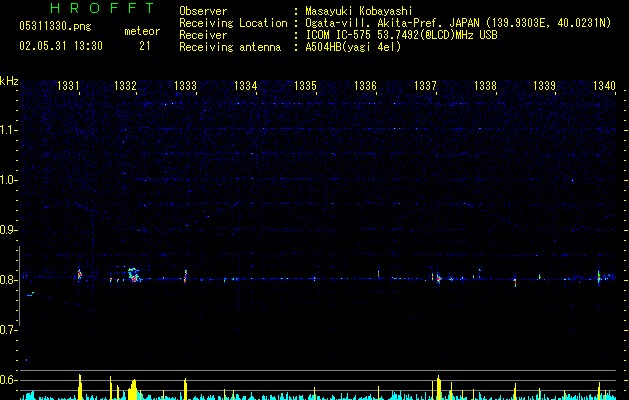This screenshot has width=629, height=400.
Task: Click the date stamp 02.05.31 13:30
Action: click(61, 46)
